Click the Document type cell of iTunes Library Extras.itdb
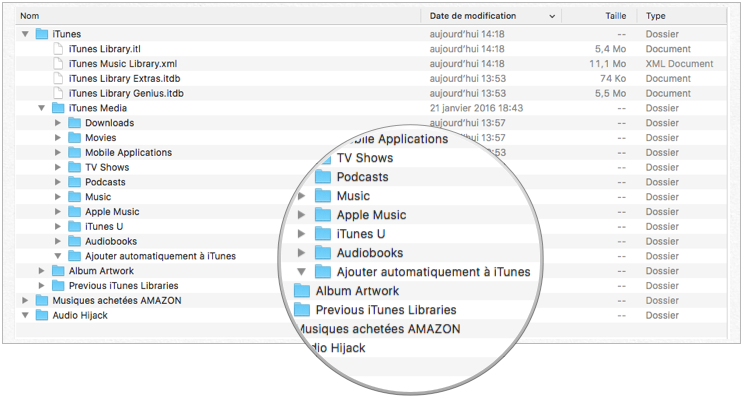The height and width of the screenshot is (399, 743). coord(668,78)
